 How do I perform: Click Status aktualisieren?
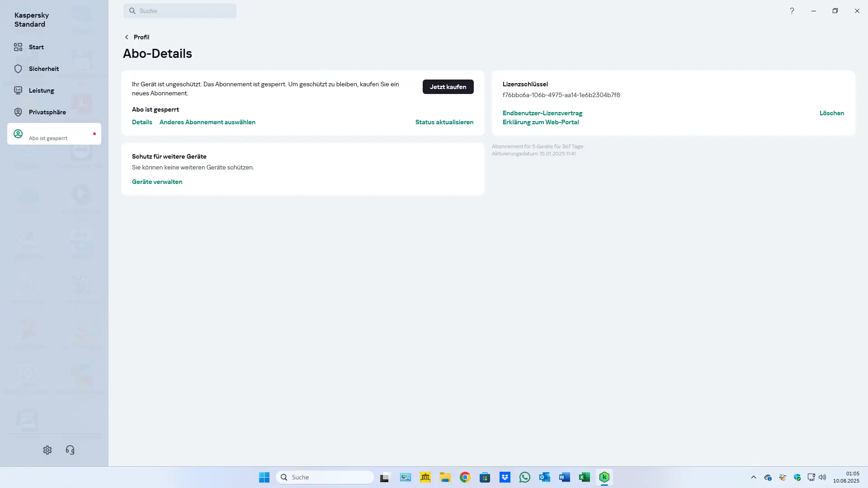tap(444, 122)
